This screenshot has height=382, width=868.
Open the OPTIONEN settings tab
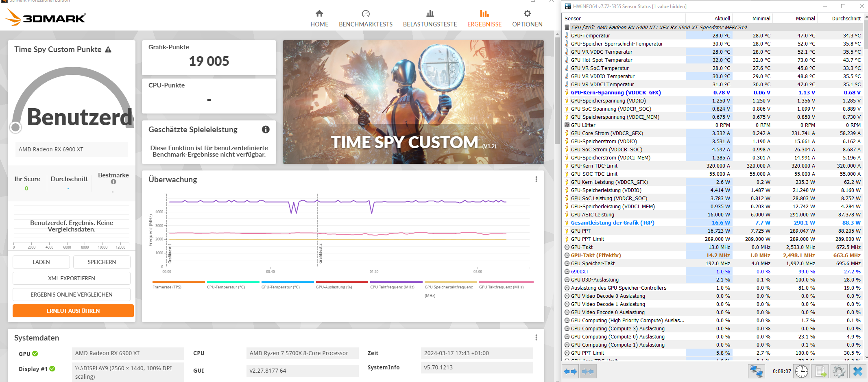[x=527, y=19]
